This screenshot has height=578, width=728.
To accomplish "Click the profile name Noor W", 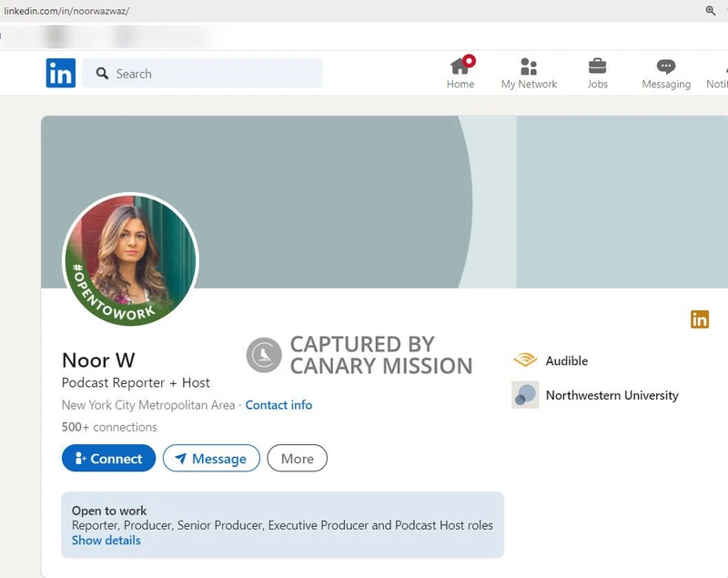I will coord(98,360).
